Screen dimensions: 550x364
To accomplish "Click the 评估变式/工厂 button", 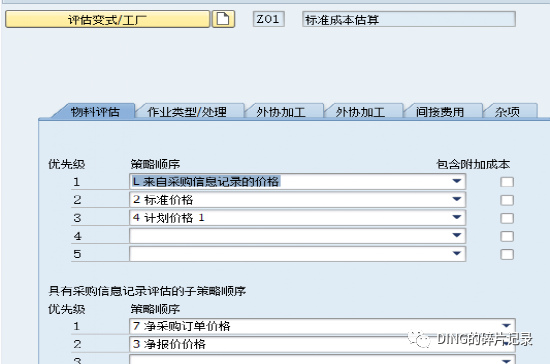I will point(107,19).
